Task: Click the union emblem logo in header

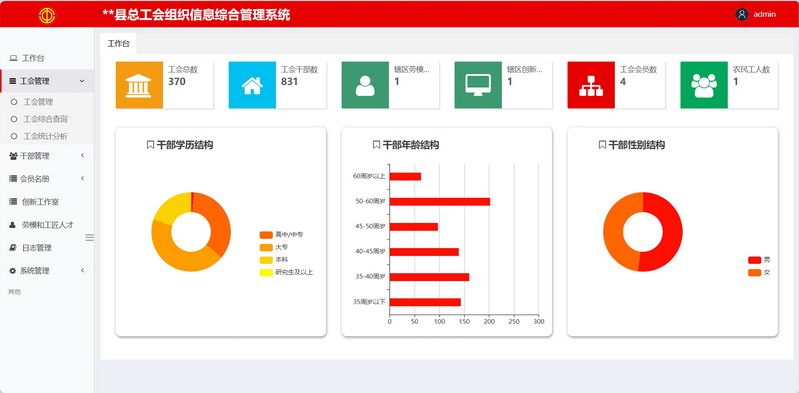Action: click(x=47, y=15)
